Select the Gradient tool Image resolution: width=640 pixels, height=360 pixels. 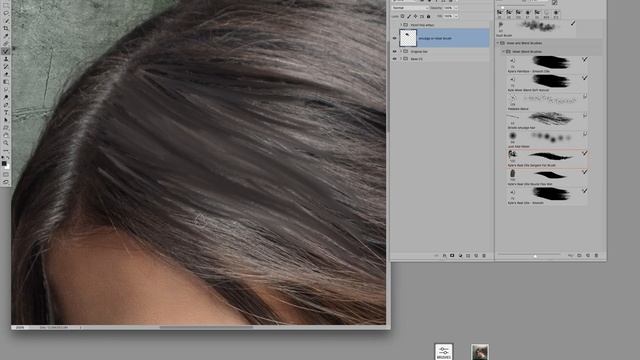(6, 82)
